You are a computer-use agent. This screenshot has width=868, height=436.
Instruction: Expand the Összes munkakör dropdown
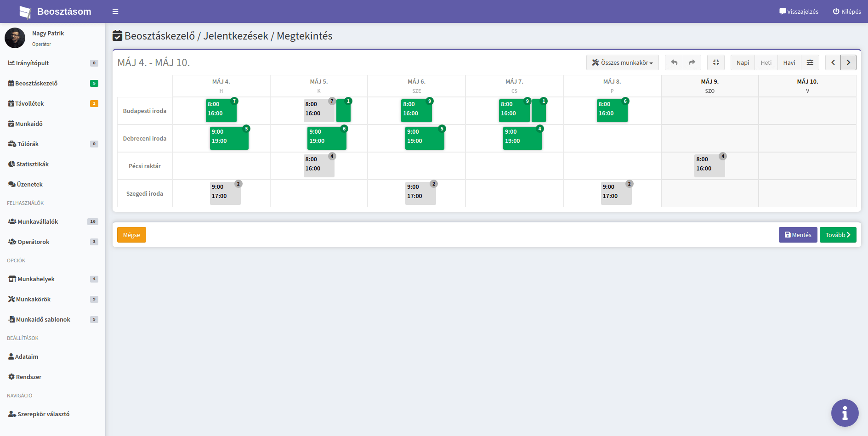(622, 62)
